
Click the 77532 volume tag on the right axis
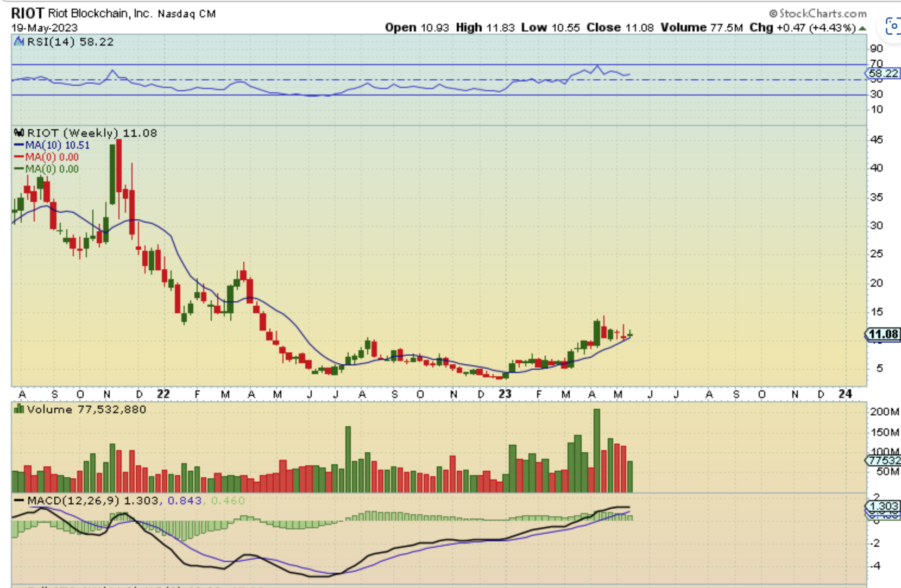pos(883,460)
